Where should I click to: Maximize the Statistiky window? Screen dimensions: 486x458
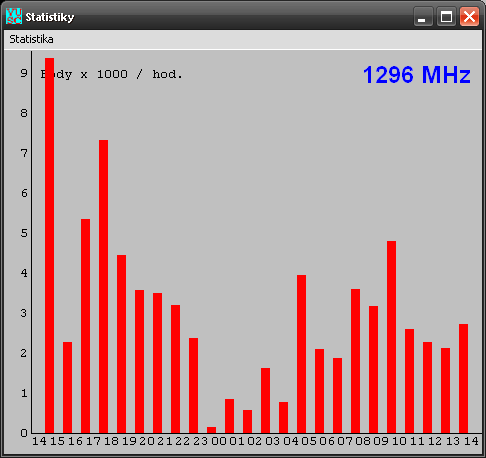click(446, 16)
